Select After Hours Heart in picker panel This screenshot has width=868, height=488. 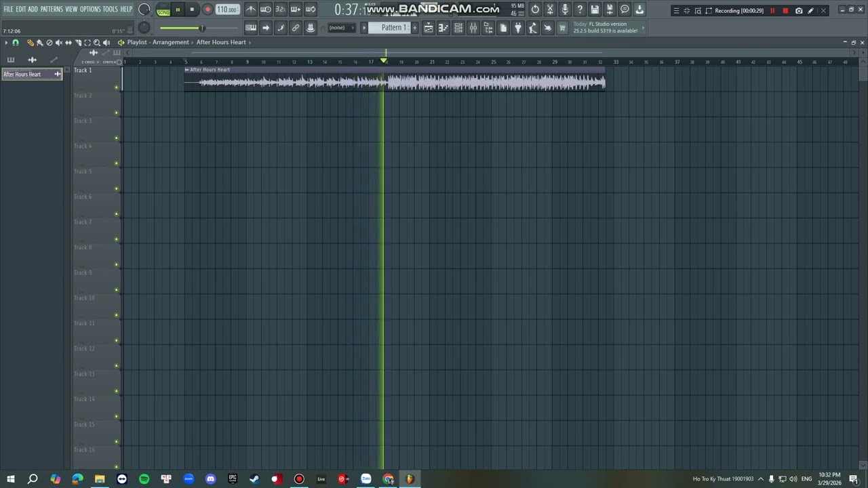32,74
